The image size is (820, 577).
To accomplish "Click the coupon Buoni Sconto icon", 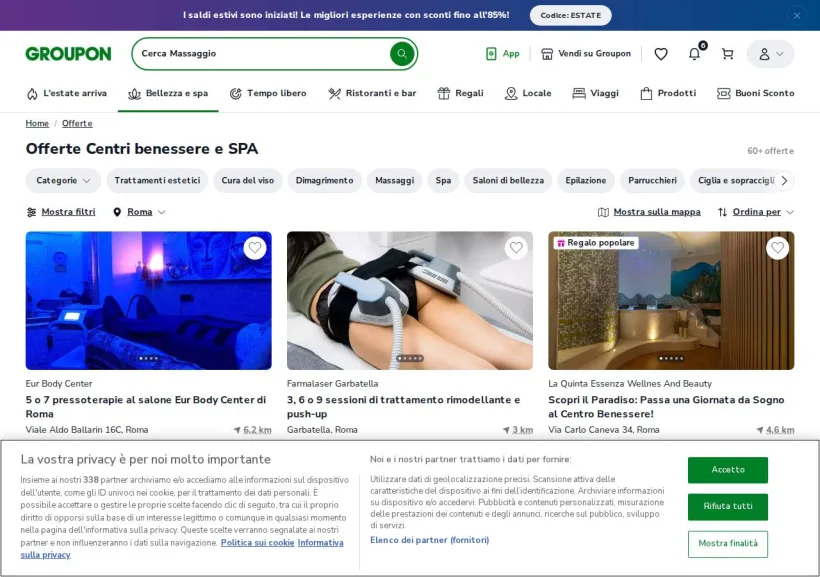I will 723,94.
